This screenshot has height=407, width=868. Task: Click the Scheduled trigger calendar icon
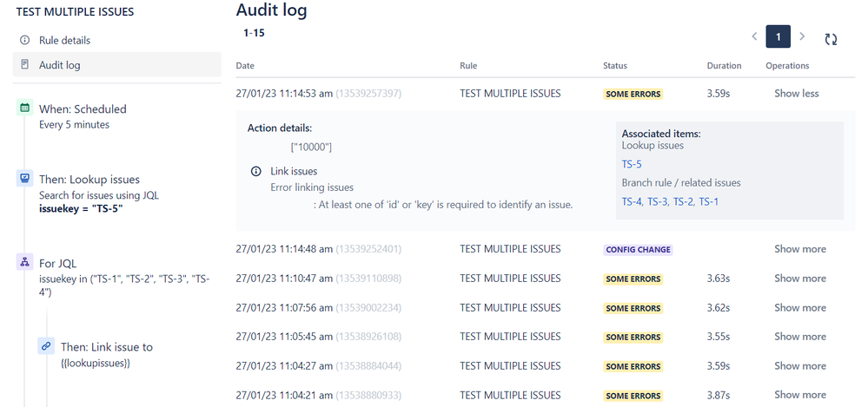24,108
